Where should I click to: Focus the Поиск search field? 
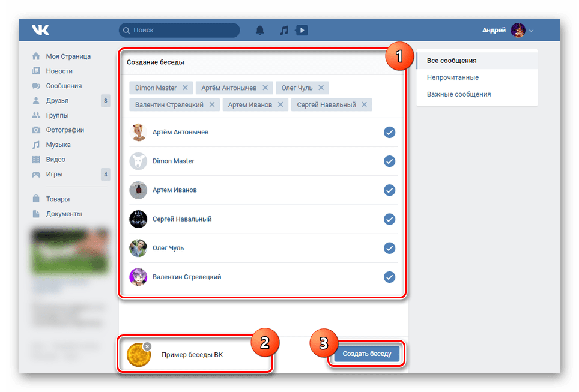tap(180, 30)
